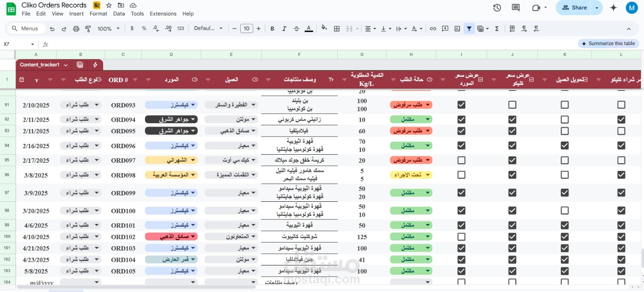Uncheck column L checkbox for ORD105

621,271
